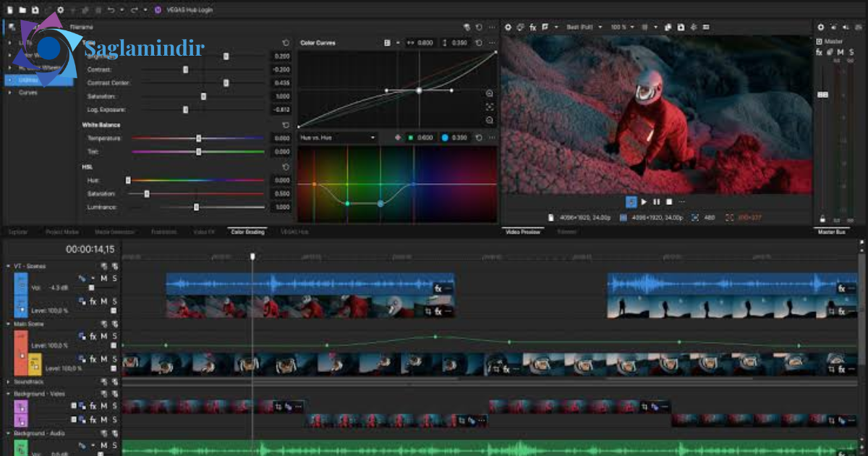868x456 pixels.
Task: Open the undo history dropdown arrow
Action: point(122,10)
